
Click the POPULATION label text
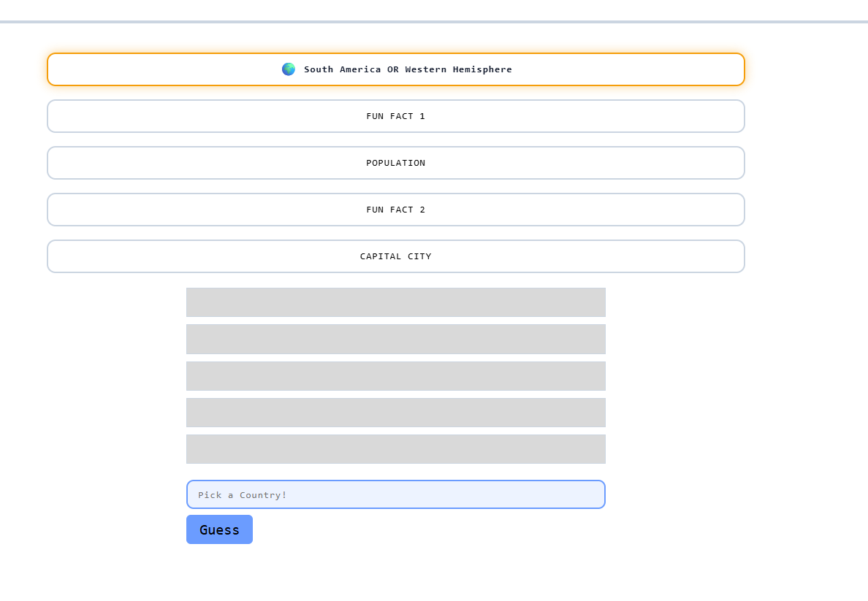point(395,163)
